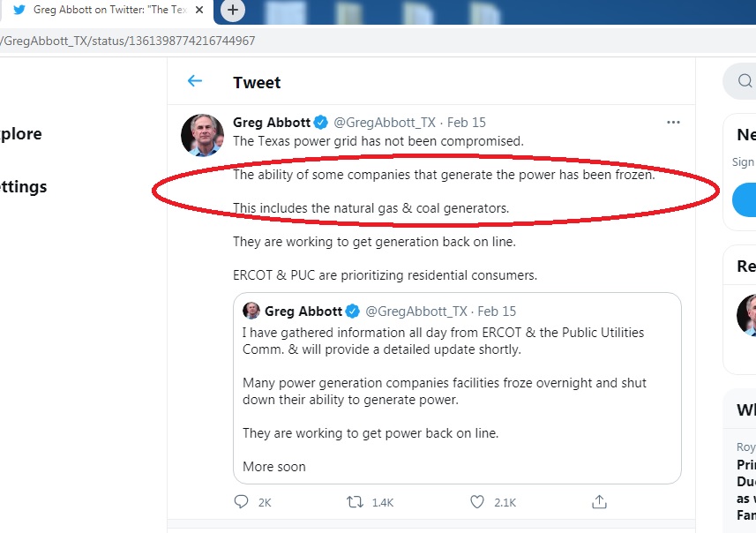
Task: Like the tweet with the heart icon
Action: pyautogui.click(x=477, y=502)
